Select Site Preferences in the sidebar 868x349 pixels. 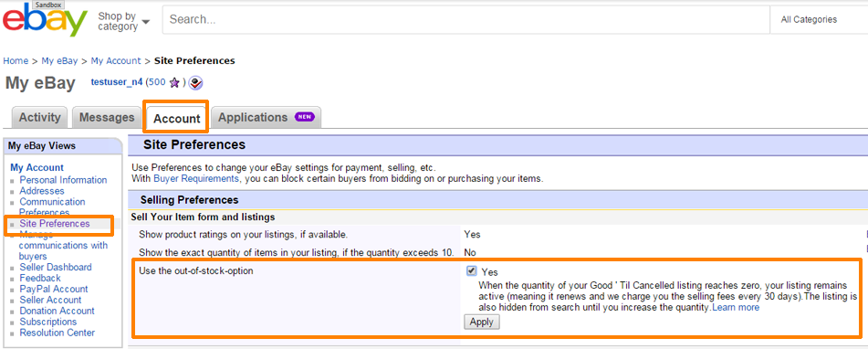coord(54,224)
